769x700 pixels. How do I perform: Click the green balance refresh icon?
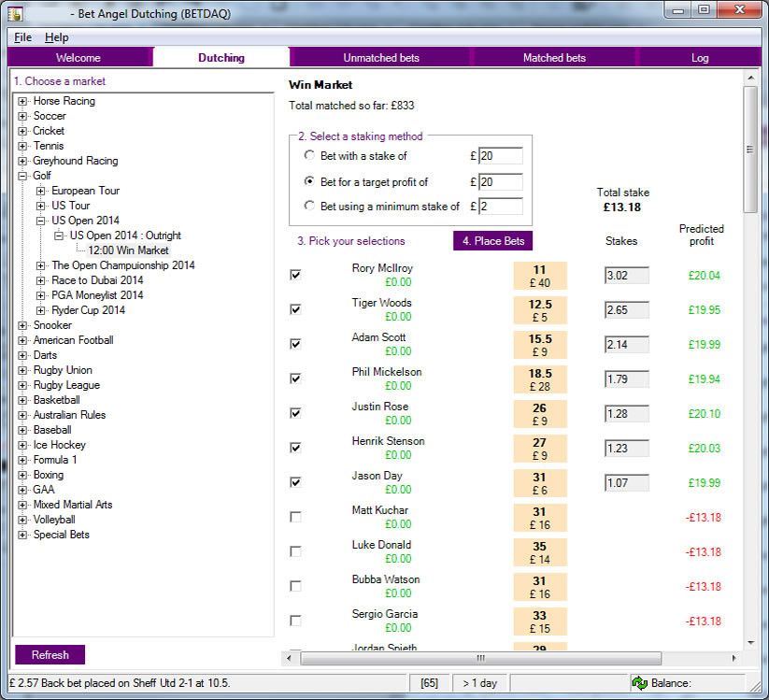639,683
